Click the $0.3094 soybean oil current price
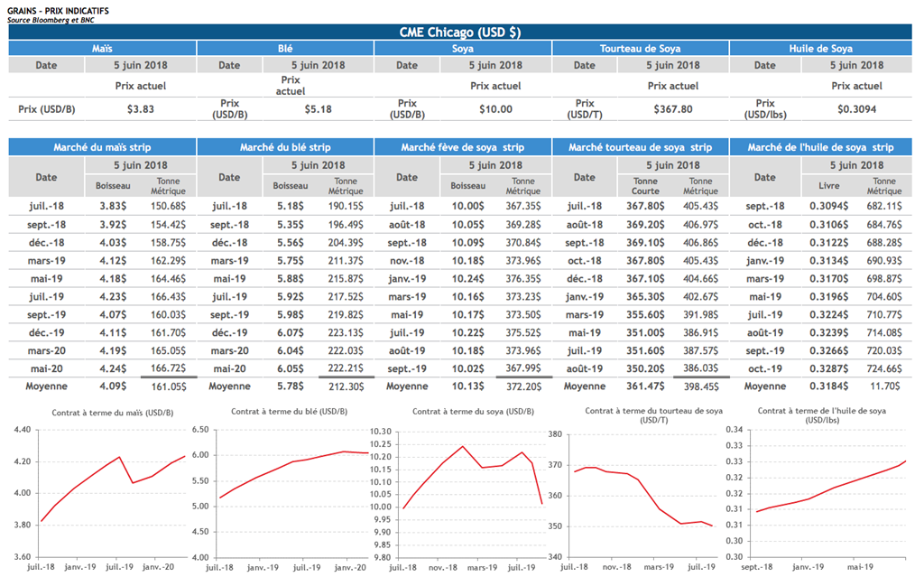924x577 pixels. tap(855, 109)
